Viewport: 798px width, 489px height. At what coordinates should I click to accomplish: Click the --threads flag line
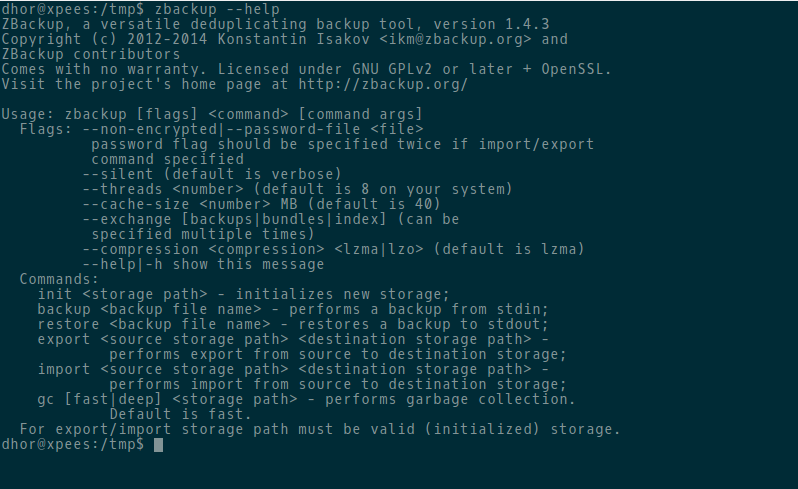297,189
